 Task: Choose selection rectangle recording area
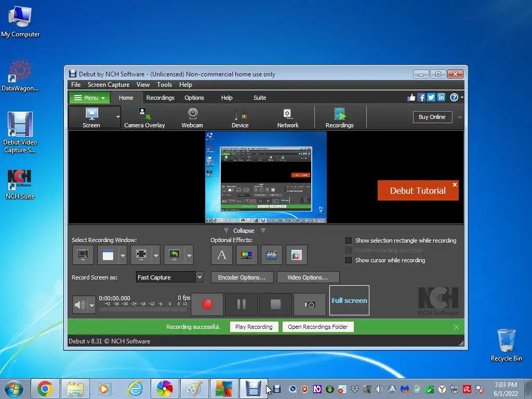coord(141,255)
